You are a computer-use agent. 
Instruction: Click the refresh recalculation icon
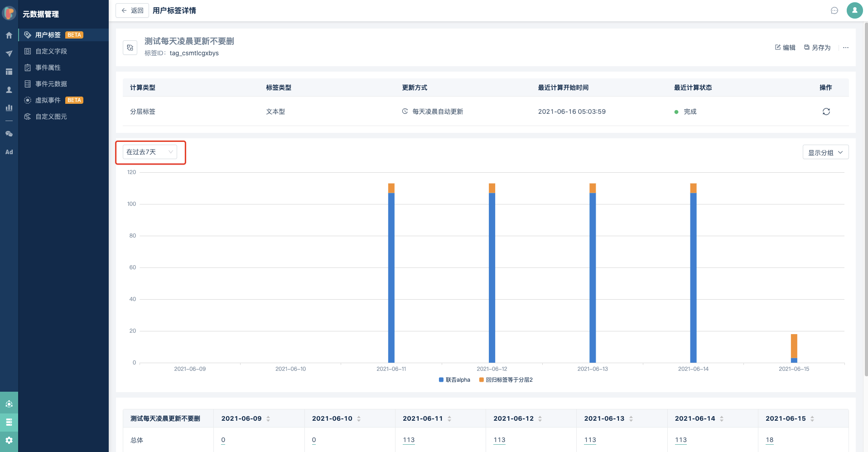pos(826,112)
